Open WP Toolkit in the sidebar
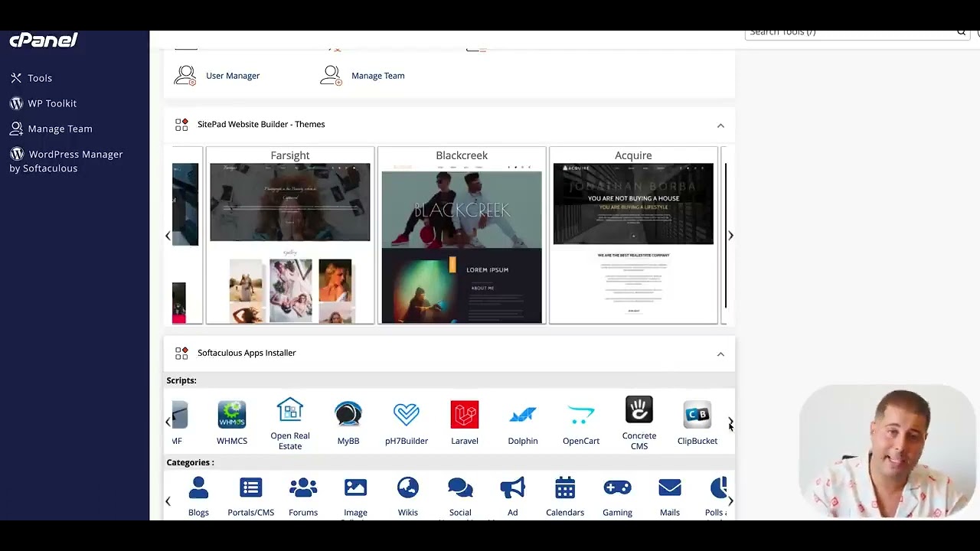The height and width of the screenshot is (551, 980). tap(52, 103)
